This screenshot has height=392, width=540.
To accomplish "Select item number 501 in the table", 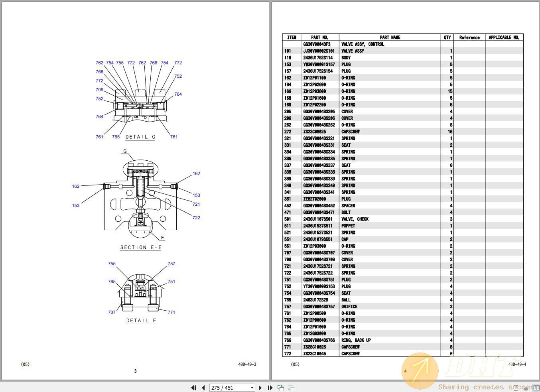I will [x=288, y=219].
